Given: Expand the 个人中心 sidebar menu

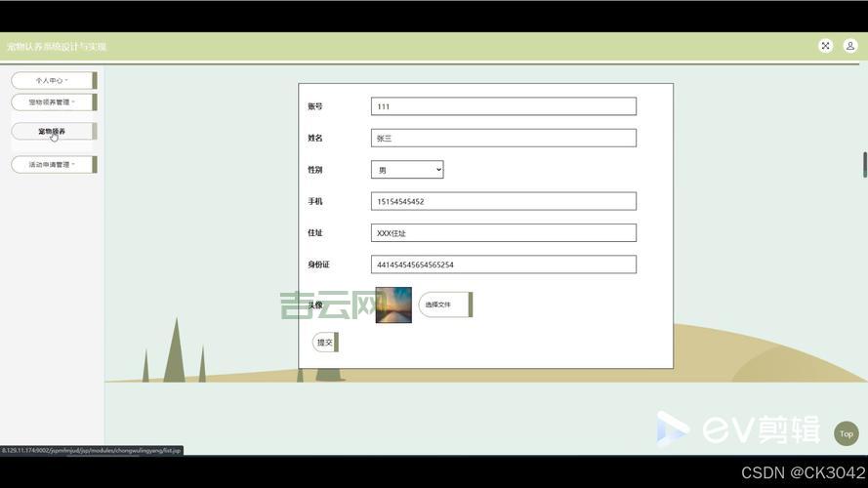Looking at the screenshot, I should tap(53, 80).
